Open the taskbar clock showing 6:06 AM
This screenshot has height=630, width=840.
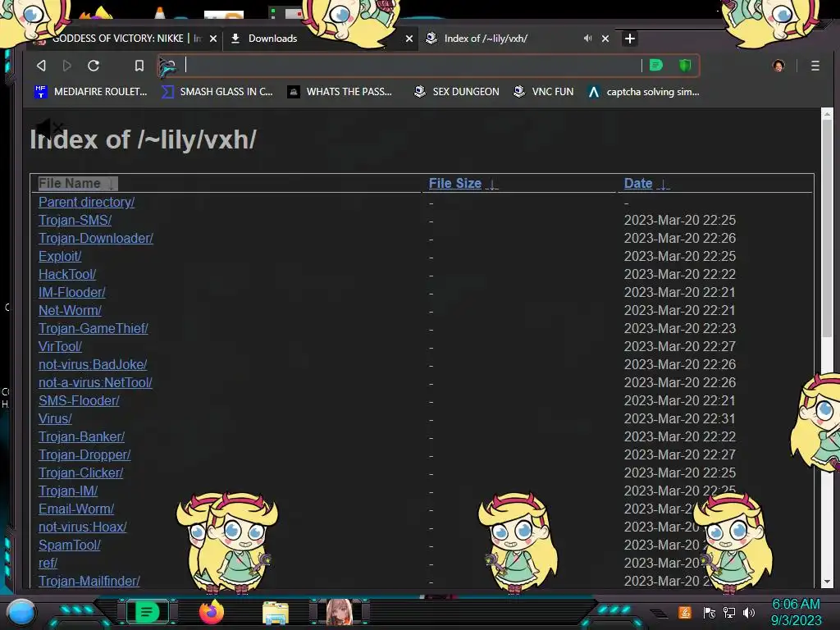(x=796, y=612)
